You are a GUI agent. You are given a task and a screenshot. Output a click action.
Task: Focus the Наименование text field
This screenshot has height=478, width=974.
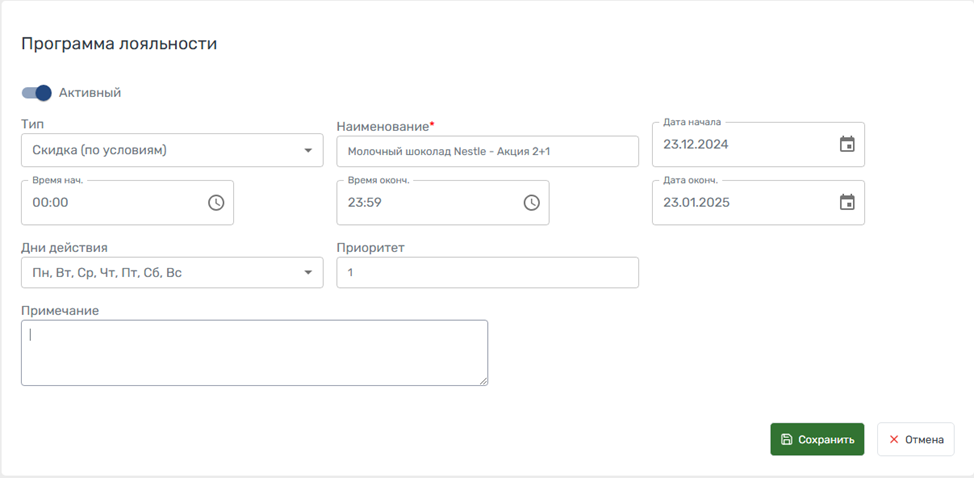(x=487, y=152)
